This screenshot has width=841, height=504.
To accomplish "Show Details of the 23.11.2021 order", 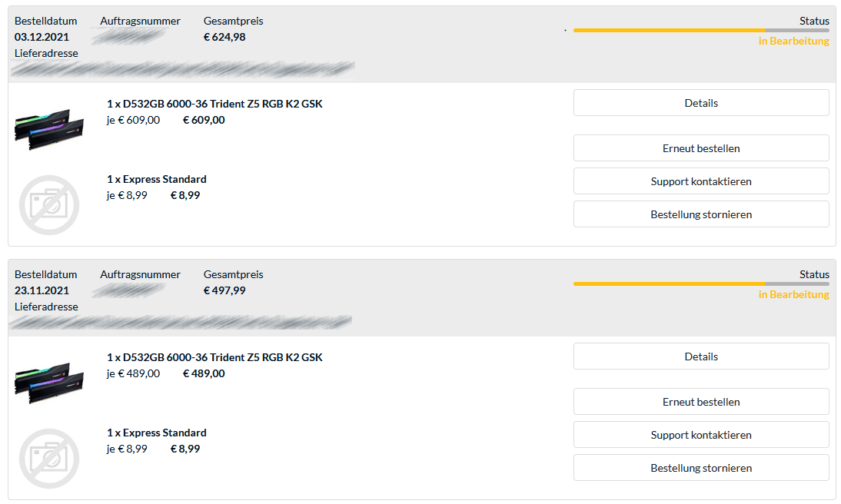I will (x=701, y=356).
